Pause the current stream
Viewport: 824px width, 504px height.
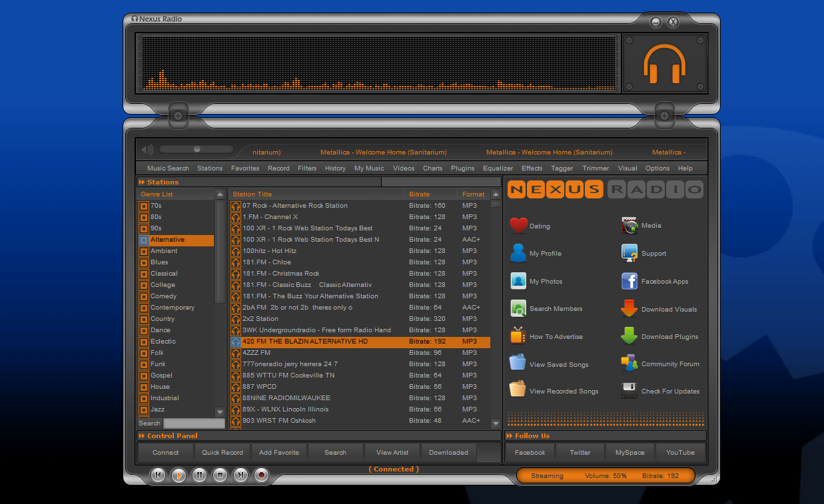click(x=199, y=475)
